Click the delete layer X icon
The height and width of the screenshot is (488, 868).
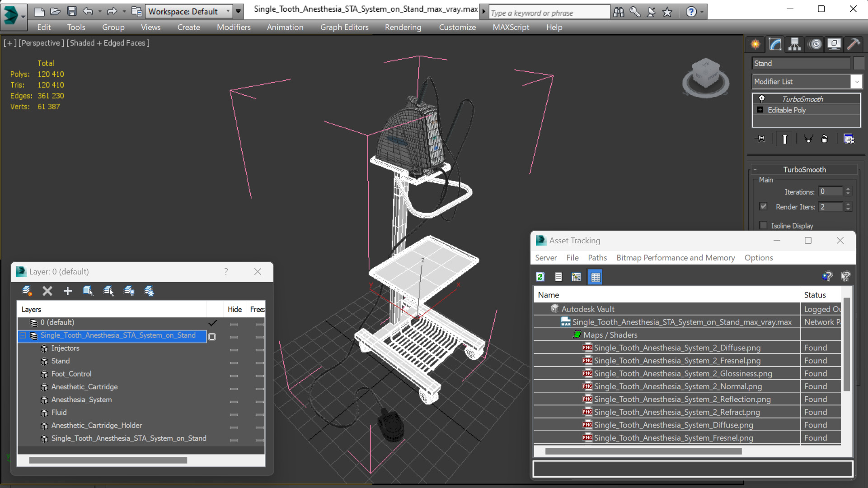click(47, 291)
